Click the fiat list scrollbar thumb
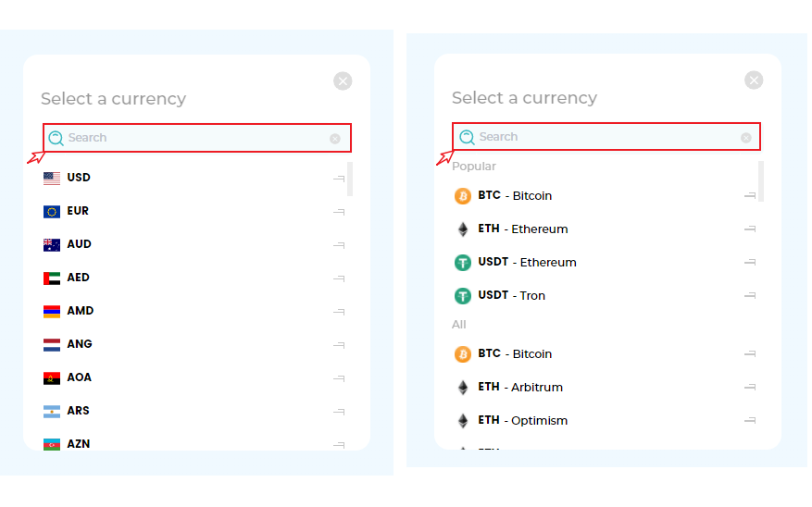The height and width of the screenshot is (507, 812). (349, 179)
